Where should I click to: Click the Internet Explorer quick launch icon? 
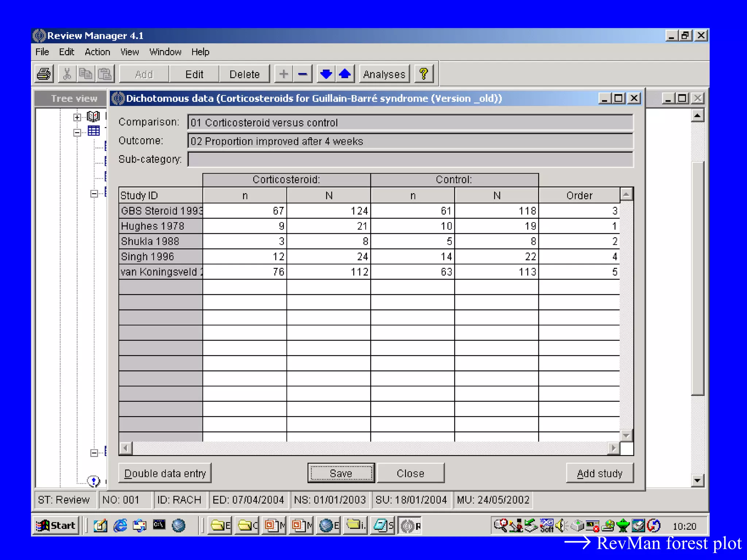click(120, 525)
